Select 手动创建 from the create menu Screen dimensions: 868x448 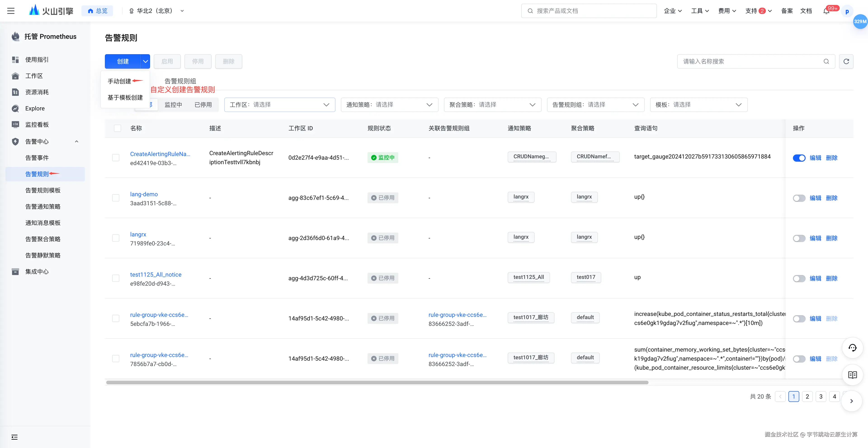tap(119, 81)
